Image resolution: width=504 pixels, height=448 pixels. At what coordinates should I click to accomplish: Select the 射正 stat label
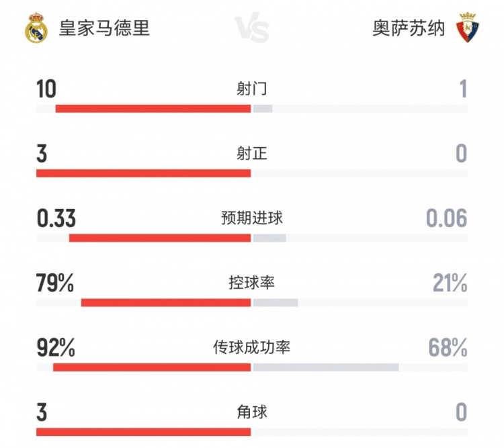point(252,154)
